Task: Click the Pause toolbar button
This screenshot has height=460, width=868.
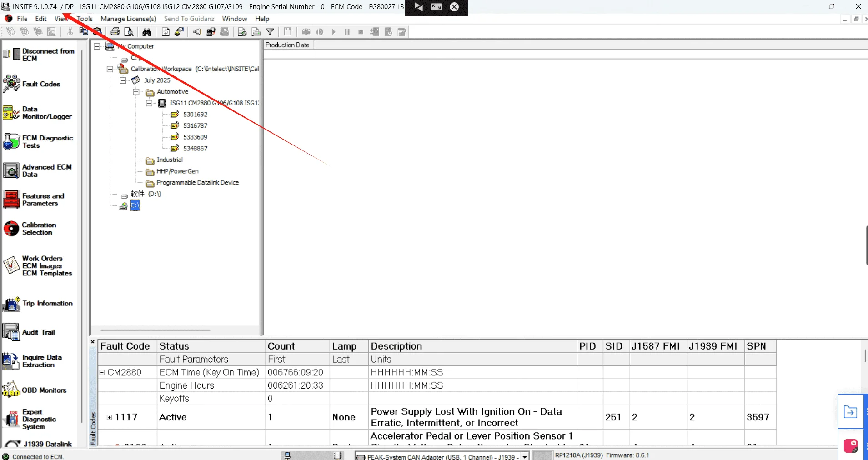Action: pos(347,32)
